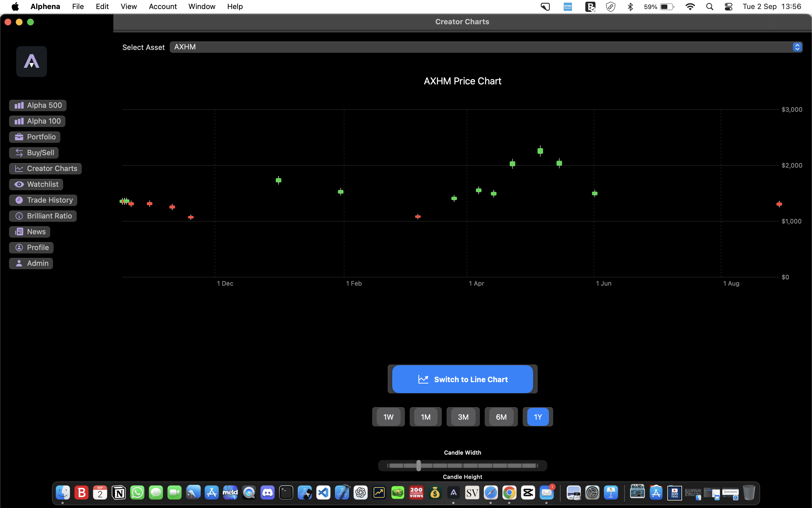Viewport: 812px width, 508px height.
Task: Open Mail with unread badge
Action: pos(547,492)
